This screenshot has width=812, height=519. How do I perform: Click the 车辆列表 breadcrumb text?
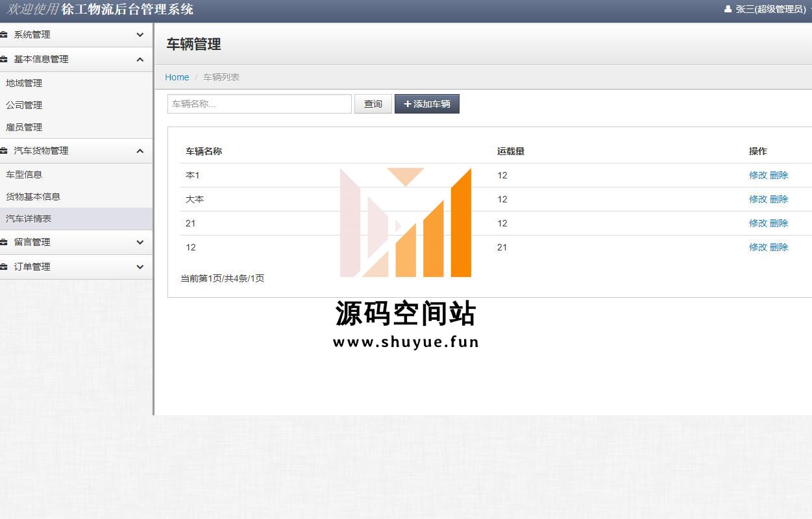(221, 77)
